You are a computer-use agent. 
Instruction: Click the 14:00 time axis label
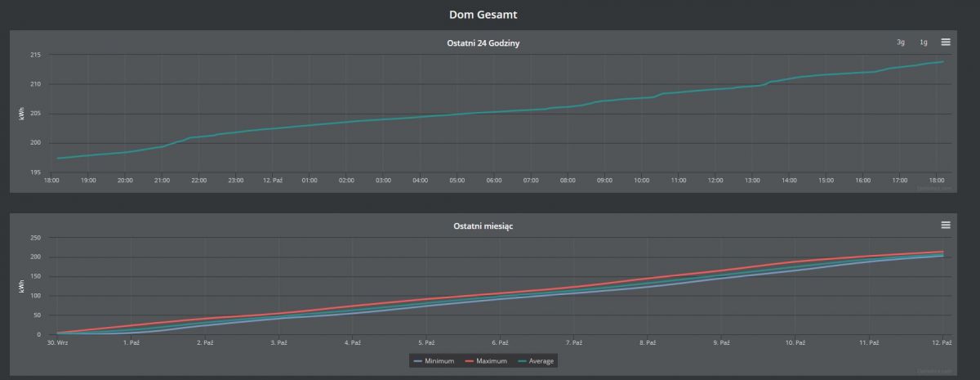point(790,180)
